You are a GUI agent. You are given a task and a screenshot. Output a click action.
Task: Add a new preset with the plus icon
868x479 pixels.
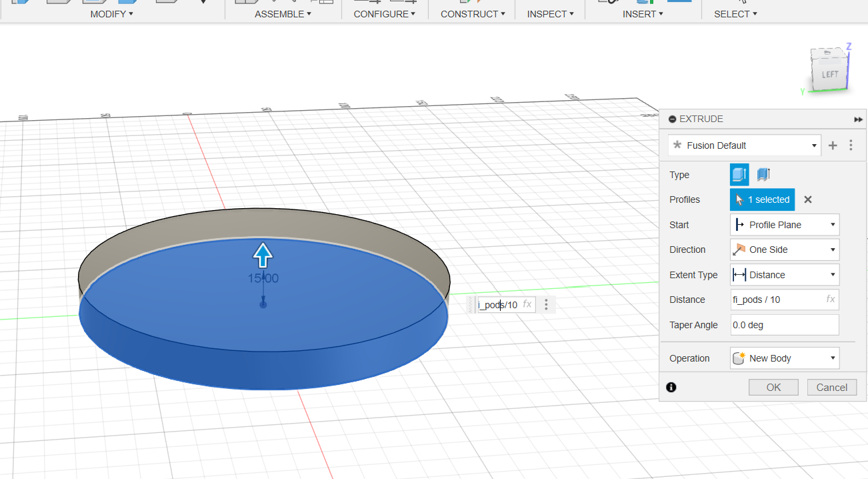tap(833, 145)
